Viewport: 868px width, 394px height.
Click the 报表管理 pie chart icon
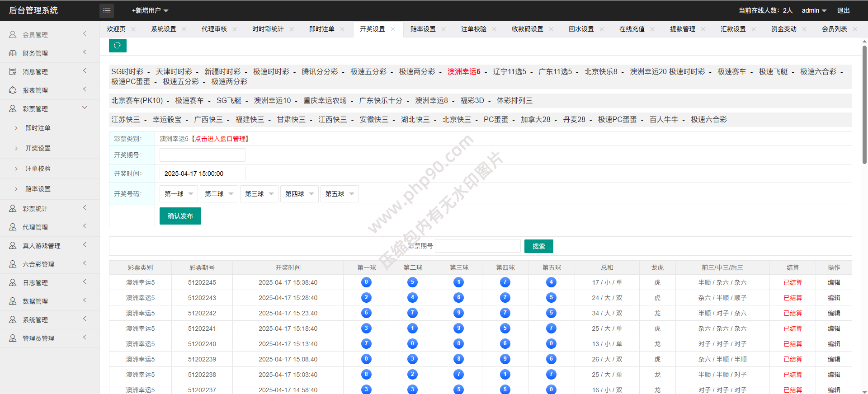tap(13, 90)
